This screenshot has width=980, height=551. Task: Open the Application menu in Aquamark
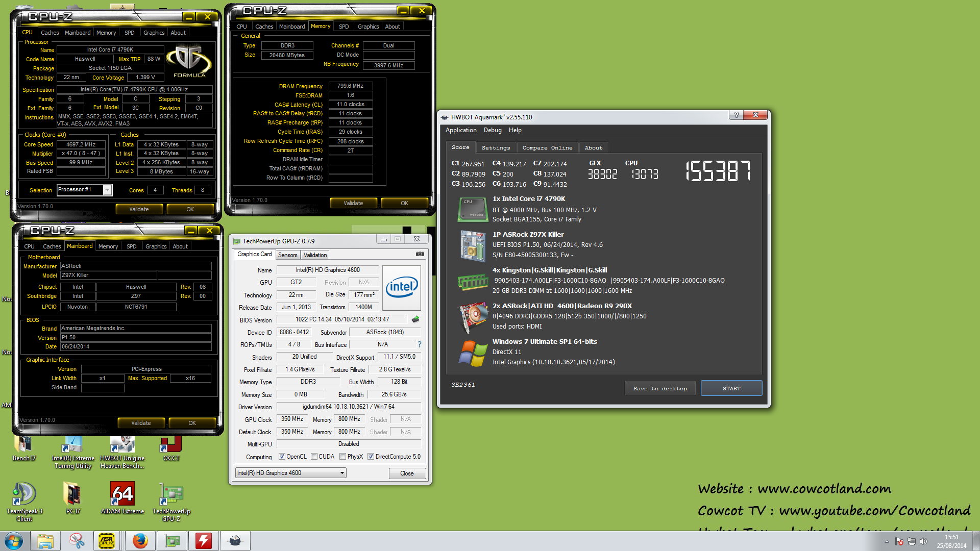(x=461, y=130)
